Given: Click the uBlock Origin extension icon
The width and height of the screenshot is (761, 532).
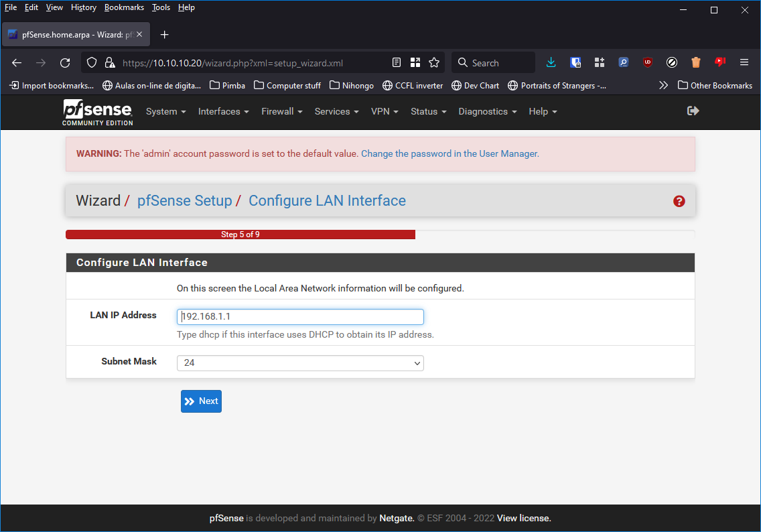Looking at the screenshot, I should tap(647, 62).
